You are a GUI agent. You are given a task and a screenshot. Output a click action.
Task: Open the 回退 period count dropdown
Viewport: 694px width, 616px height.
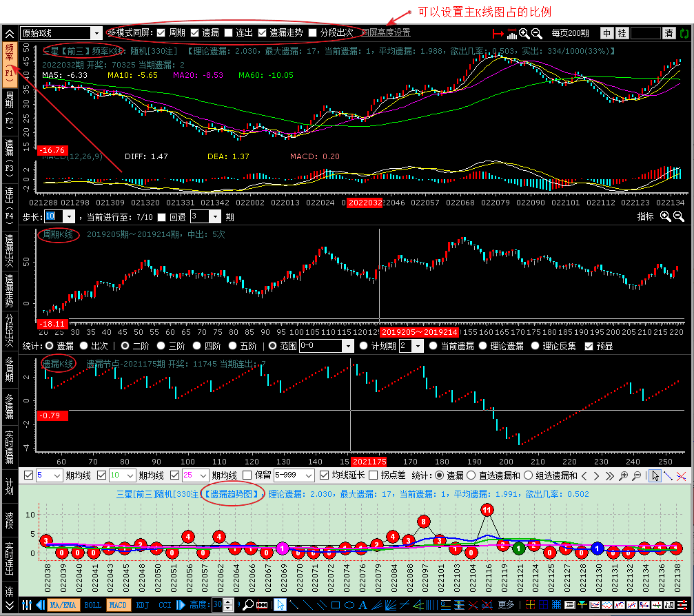coord(215,217)
